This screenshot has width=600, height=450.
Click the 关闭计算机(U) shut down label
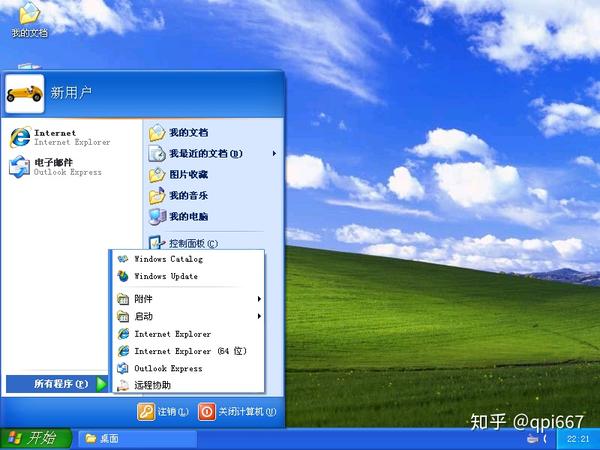coord(247,412)
